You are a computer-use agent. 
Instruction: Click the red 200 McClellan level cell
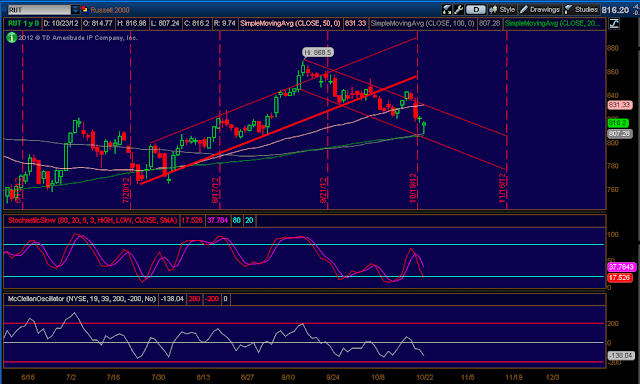pos(194,299)
